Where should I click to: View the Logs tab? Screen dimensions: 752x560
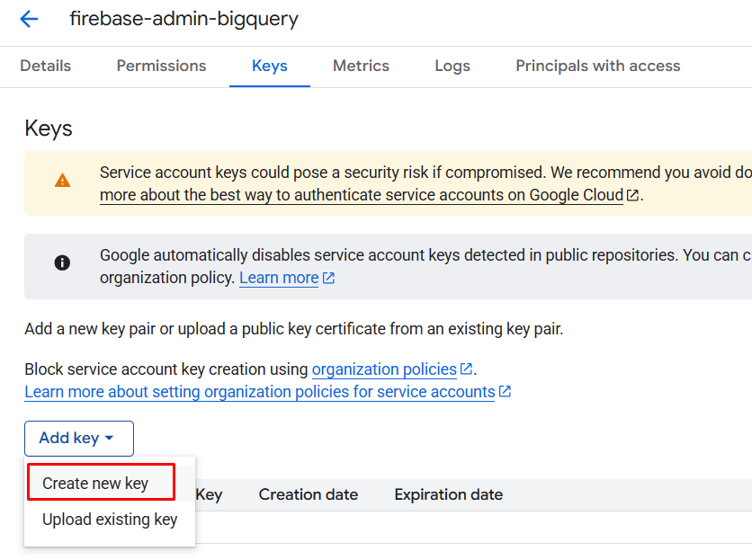coord(452,67)
